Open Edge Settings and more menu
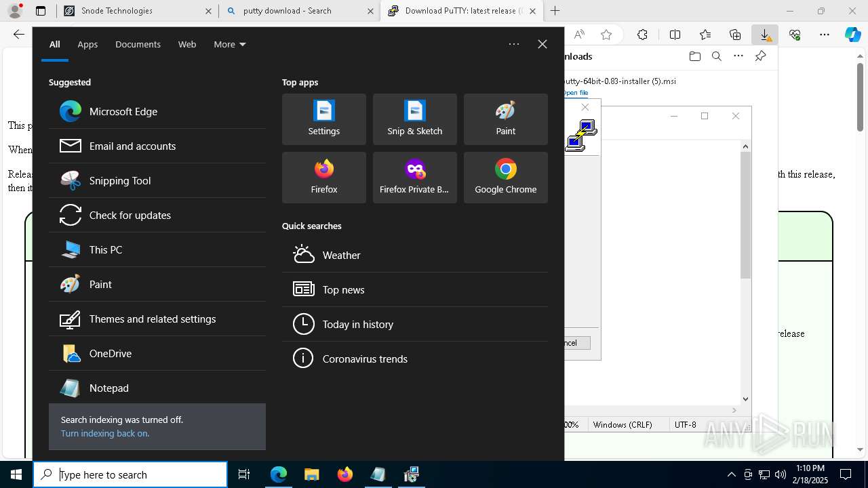 [x=825, y=35]
